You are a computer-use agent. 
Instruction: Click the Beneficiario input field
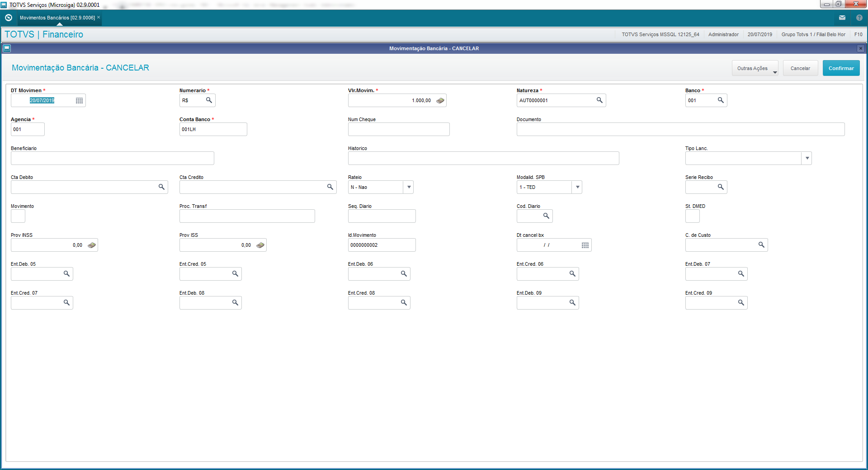point(113,158)
